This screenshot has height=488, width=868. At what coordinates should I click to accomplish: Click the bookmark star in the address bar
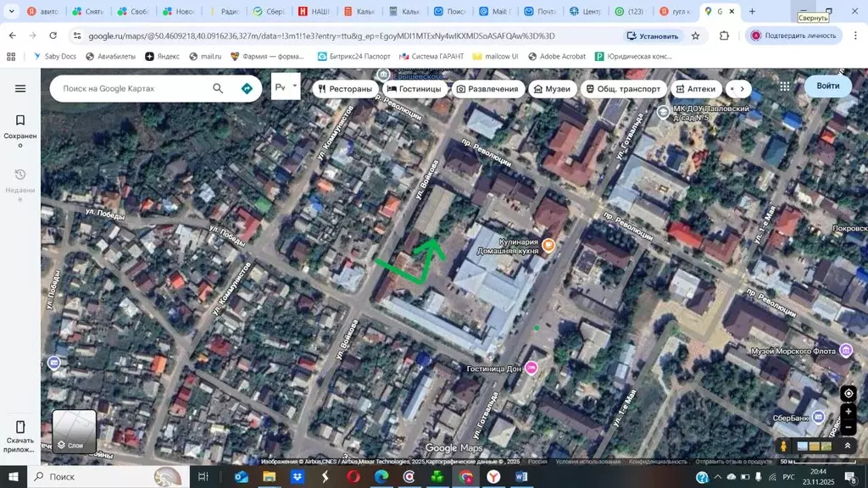tap(694, 36)
